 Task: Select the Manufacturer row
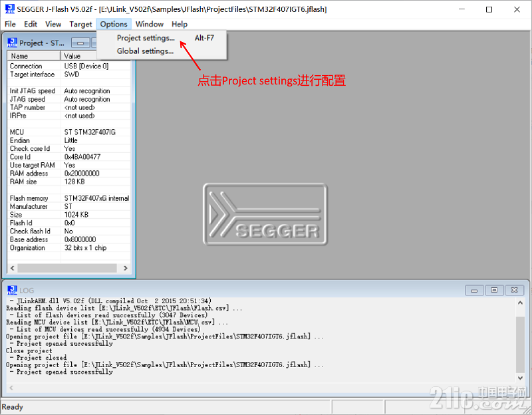[x=69, y=206]
